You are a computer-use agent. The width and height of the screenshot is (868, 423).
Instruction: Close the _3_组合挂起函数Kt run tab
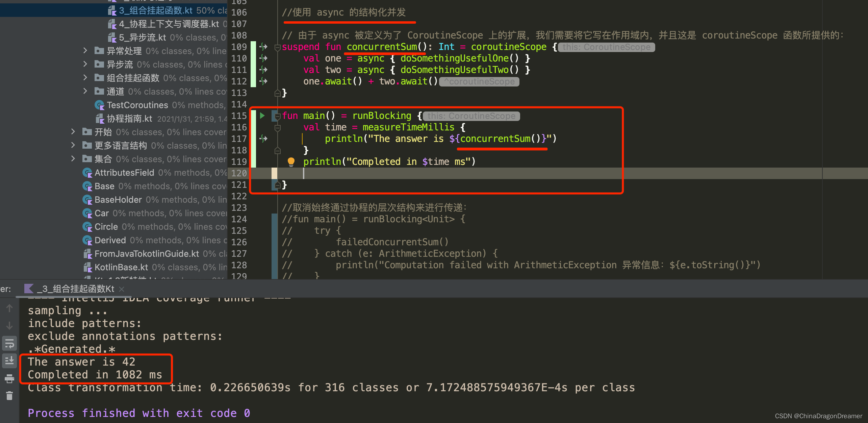[x=122, y=289]
